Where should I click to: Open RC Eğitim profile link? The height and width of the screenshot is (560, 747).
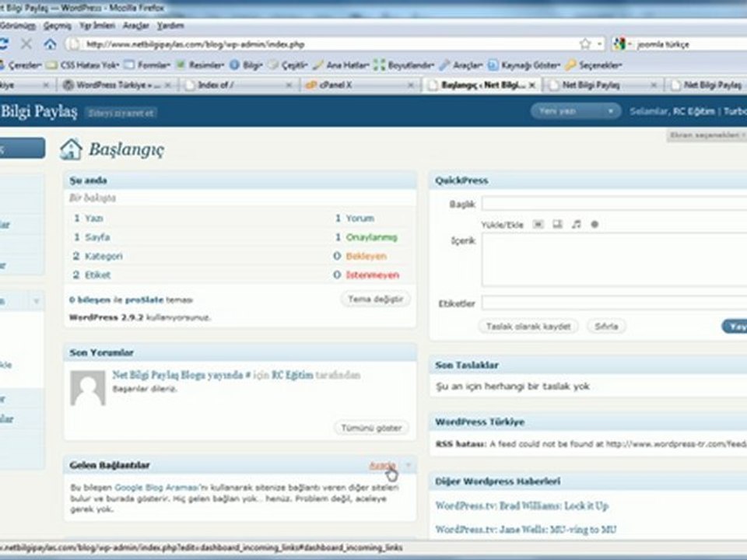pyautogui.click(x=694, y=111)
